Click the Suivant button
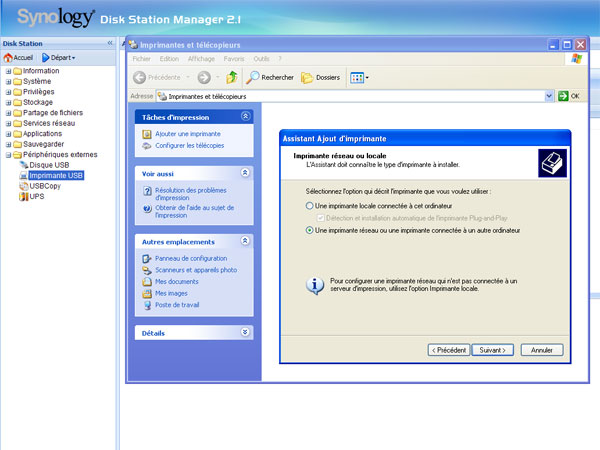600x450 pixels. (x=492, y=350)
